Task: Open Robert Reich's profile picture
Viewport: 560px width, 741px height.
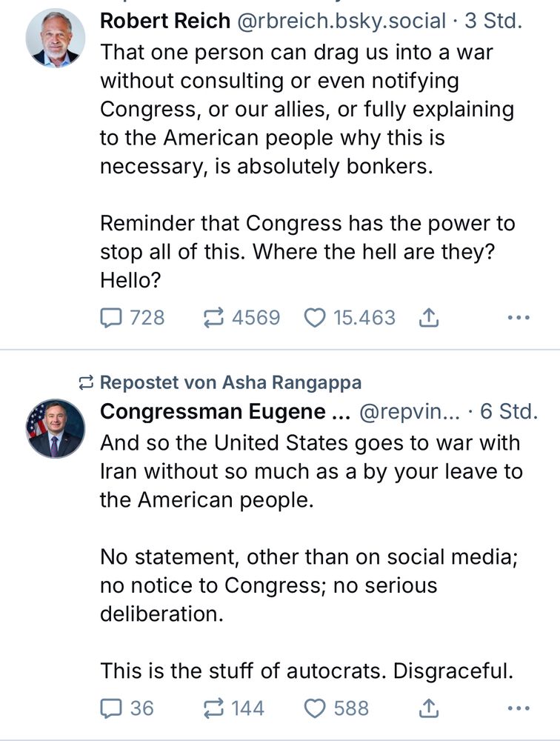Action: [x=56, y=39]
